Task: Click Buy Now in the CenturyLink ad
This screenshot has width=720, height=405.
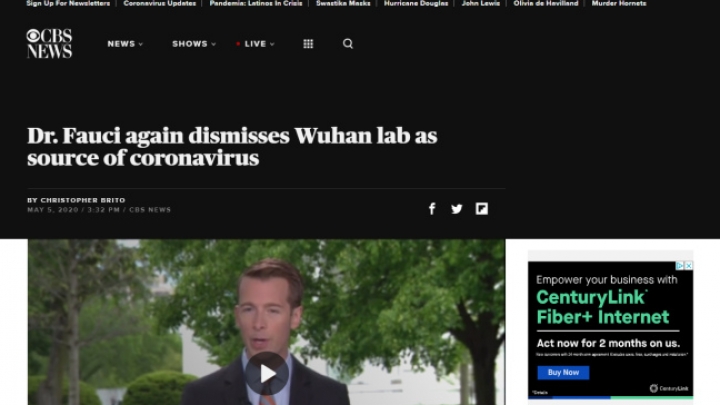Action: (563, 372)
